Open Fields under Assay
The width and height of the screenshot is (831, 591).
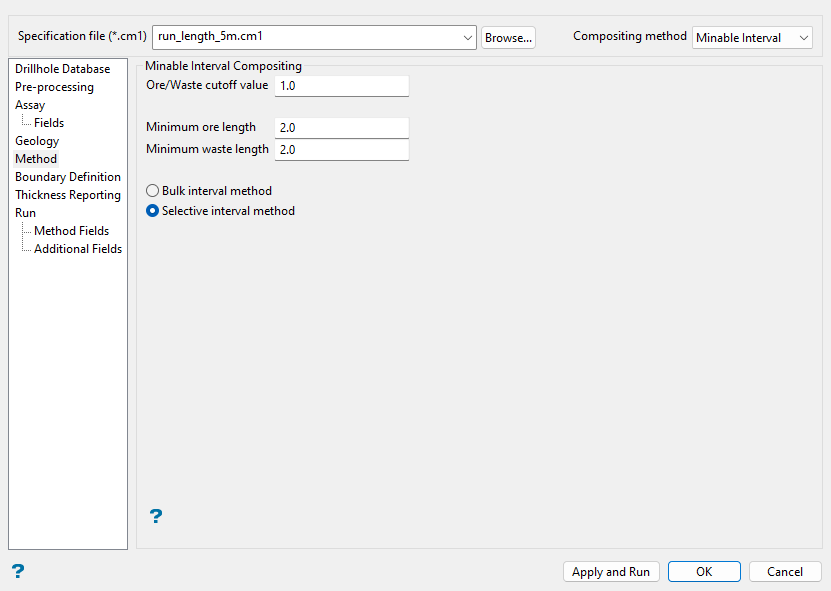pyautogui.click(x=49, y=123)
